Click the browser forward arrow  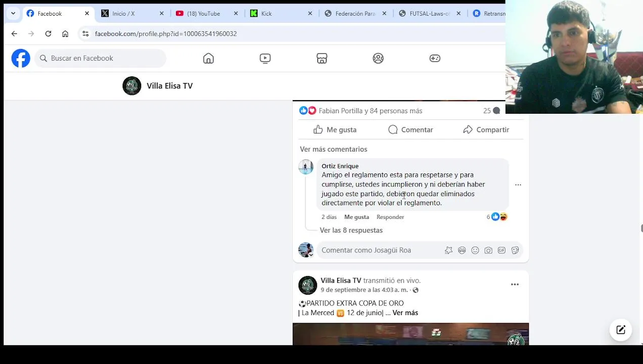pyautogui.click(x=31, y=33)
